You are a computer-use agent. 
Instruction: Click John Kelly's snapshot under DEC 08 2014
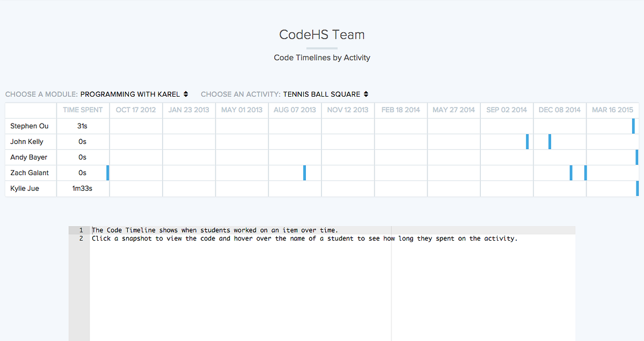[549, 141]
